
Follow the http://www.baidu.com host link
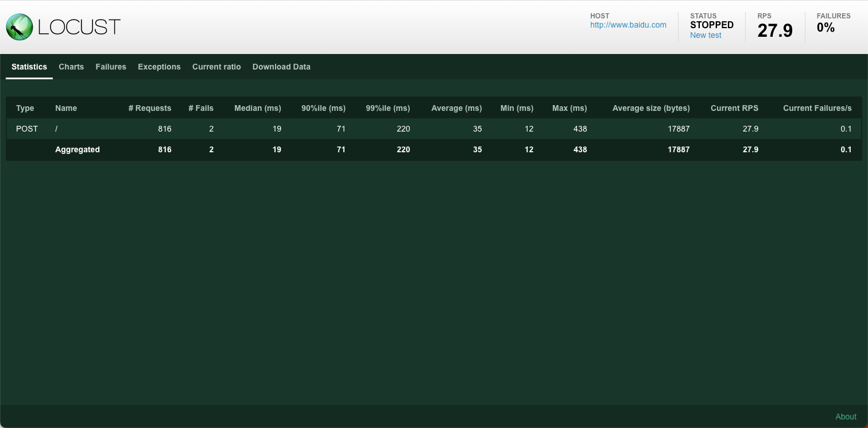coord(628,25)
